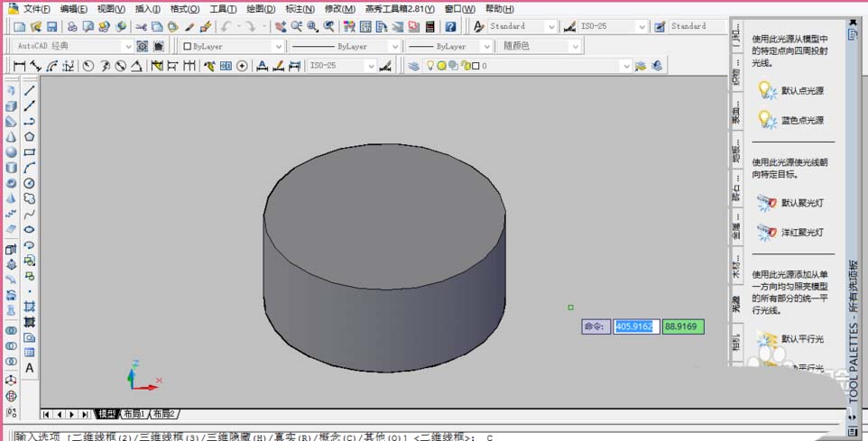Select the Radius dimension tool
This screenshot has height=441, width=868.
88,66
